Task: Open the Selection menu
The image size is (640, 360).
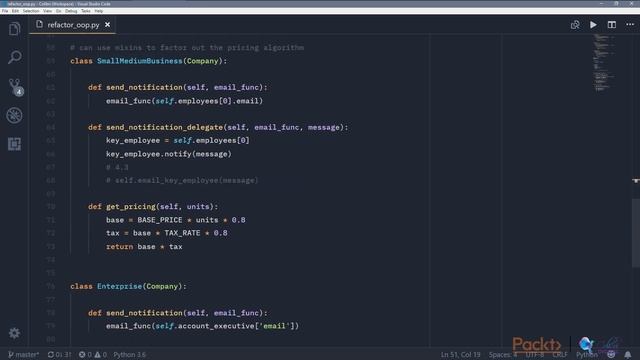Action: pyautogui.click(x=31, y=11)
